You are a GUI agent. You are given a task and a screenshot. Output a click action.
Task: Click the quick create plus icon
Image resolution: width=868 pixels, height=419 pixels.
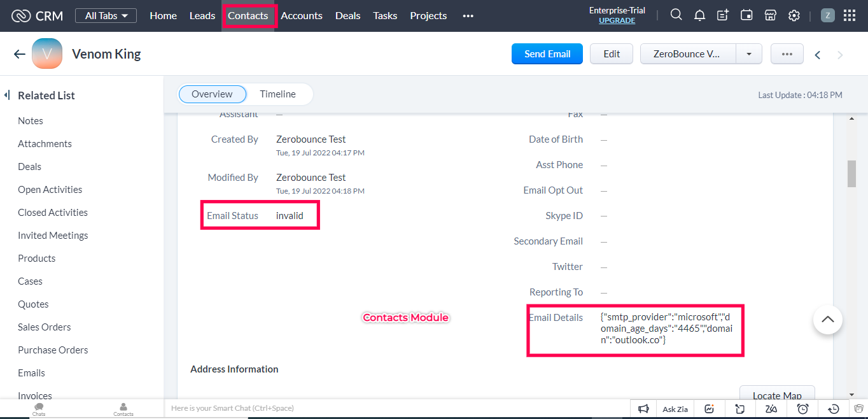[x=723, y=15]
